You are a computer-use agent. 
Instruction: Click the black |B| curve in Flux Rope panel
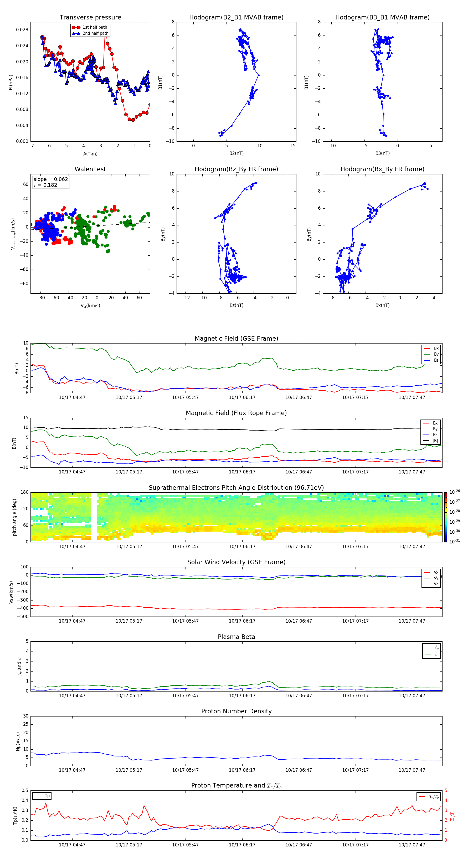click(x=236, y=430)
